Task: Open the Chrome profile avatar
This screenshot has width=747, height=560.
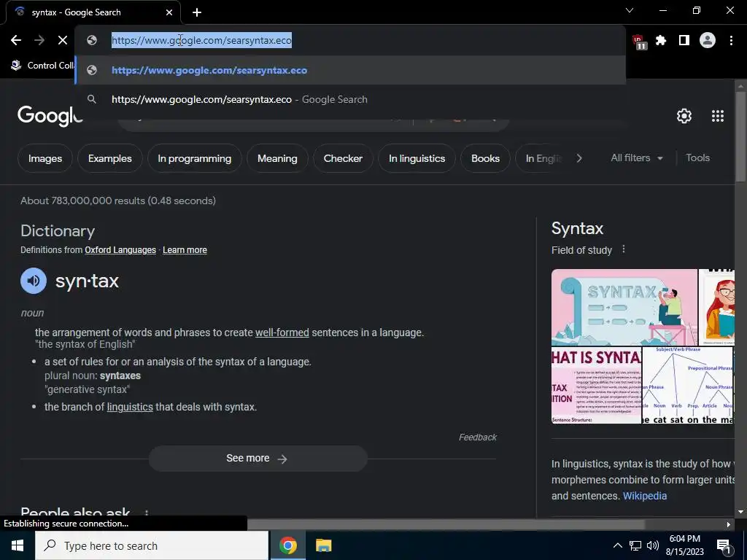Action: (x=708, y=41)
